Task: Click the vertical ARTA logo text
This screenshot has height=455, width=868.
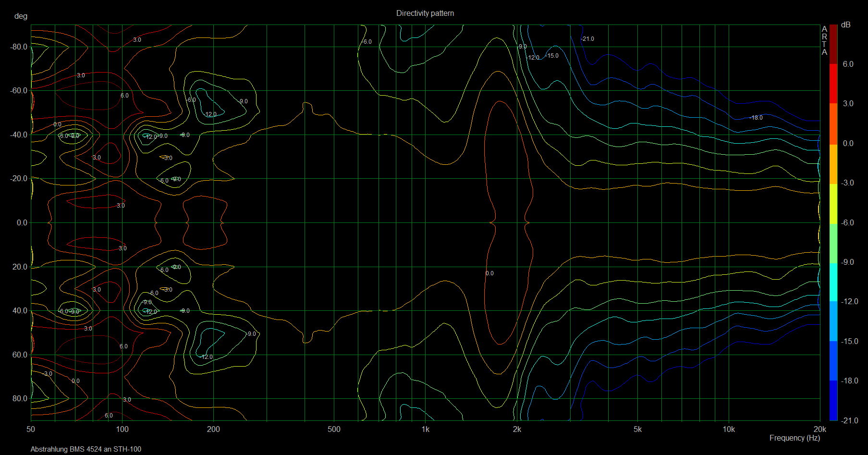Action: tap(824, 40)
